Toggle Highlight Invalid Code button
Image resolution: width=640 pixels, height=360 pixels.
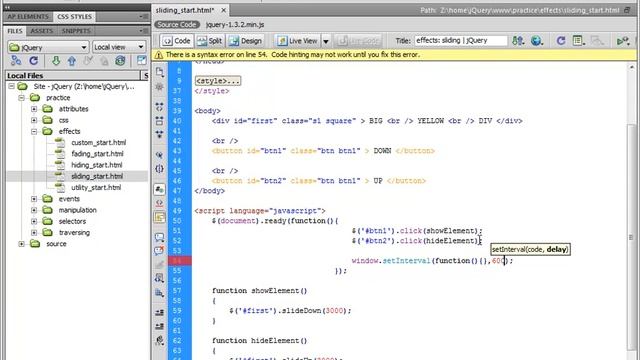(160, 203)
